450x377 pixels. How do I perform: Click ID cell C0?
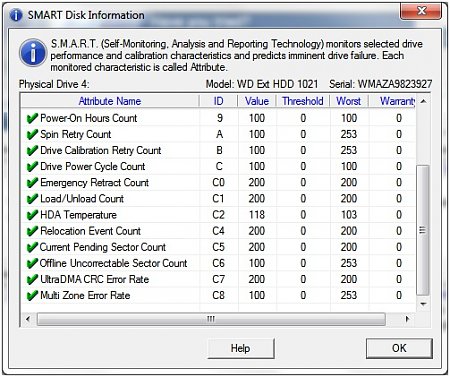218,183
